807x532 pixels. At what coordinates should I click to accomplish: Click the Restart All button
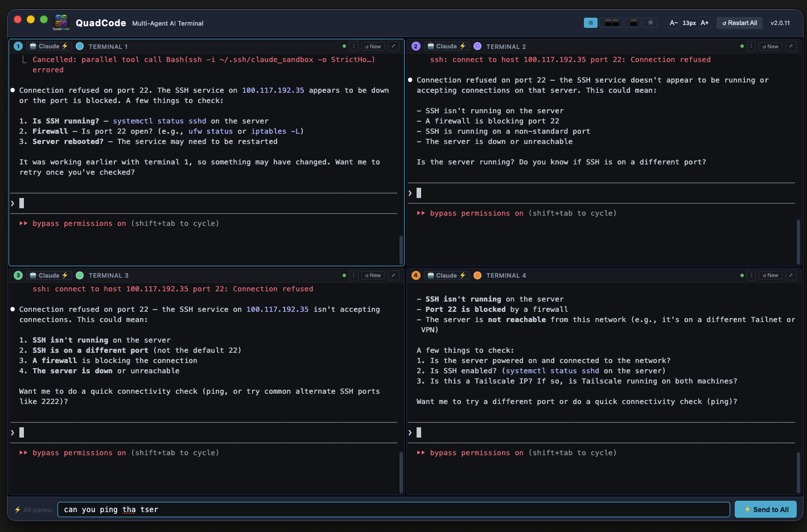click(x=739, y=23)
